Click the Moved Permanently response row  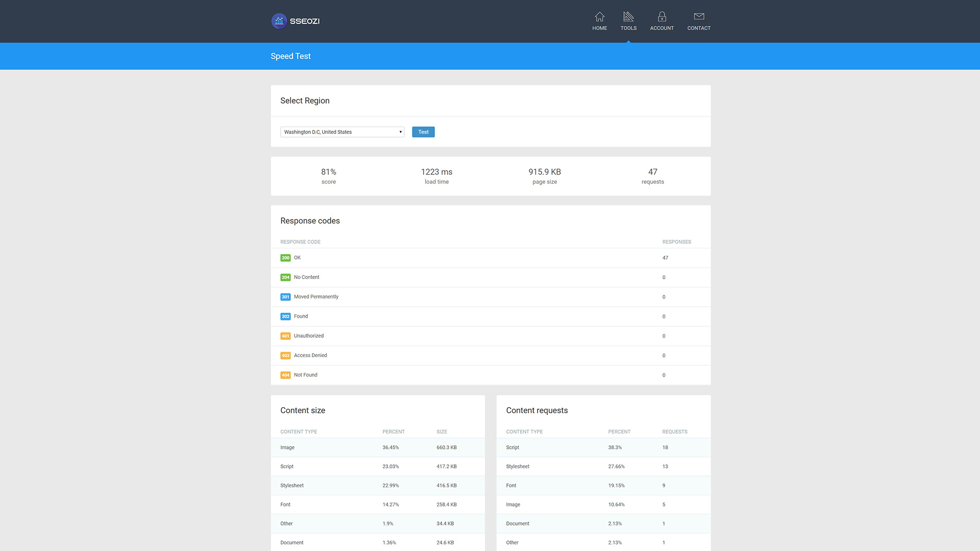[491, 297]
